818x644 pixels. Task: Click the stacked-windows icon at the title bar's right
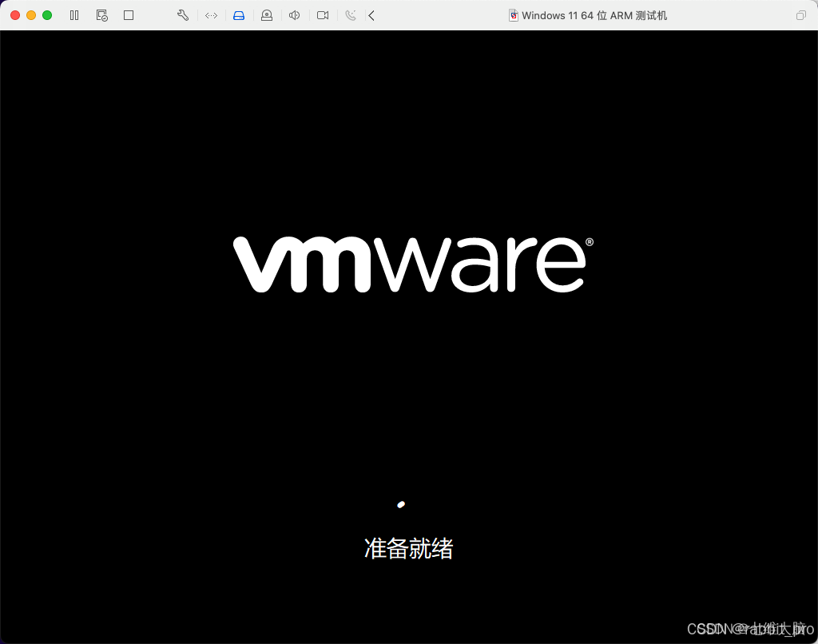(x=800, y=15)
